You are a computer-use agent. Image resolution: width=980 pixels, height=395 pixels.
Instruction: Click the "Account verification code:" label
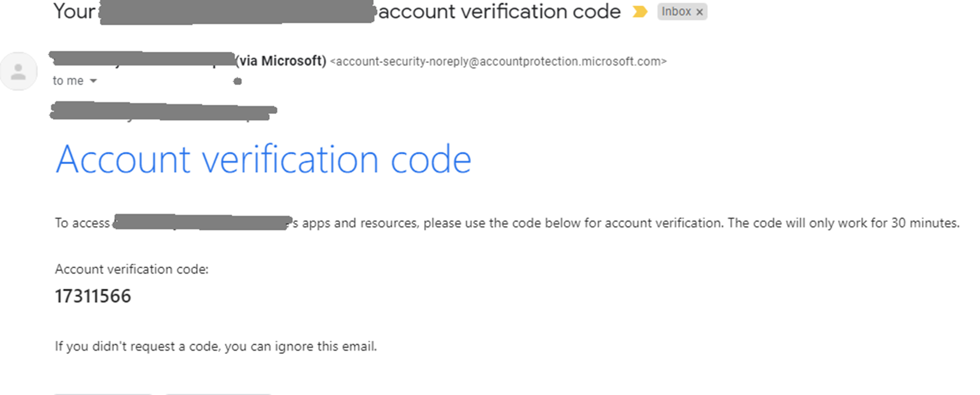[131, 269]
